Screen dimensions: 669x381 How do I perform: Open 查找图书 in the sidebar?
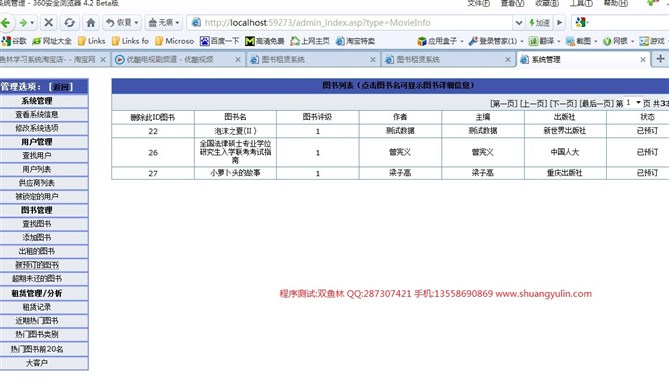37,224
